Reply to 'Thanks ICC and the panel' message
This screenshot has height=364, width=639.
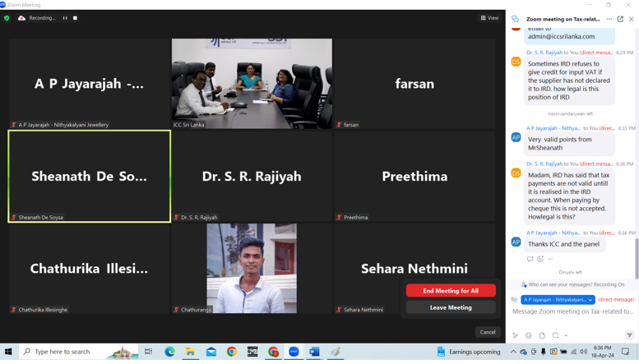[530, 259]
